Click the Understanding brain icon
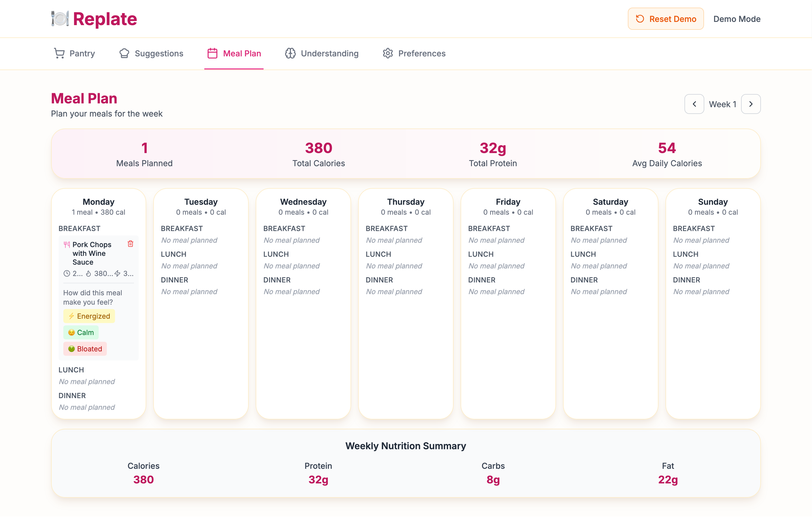812x517 pixels. point(290,53)
